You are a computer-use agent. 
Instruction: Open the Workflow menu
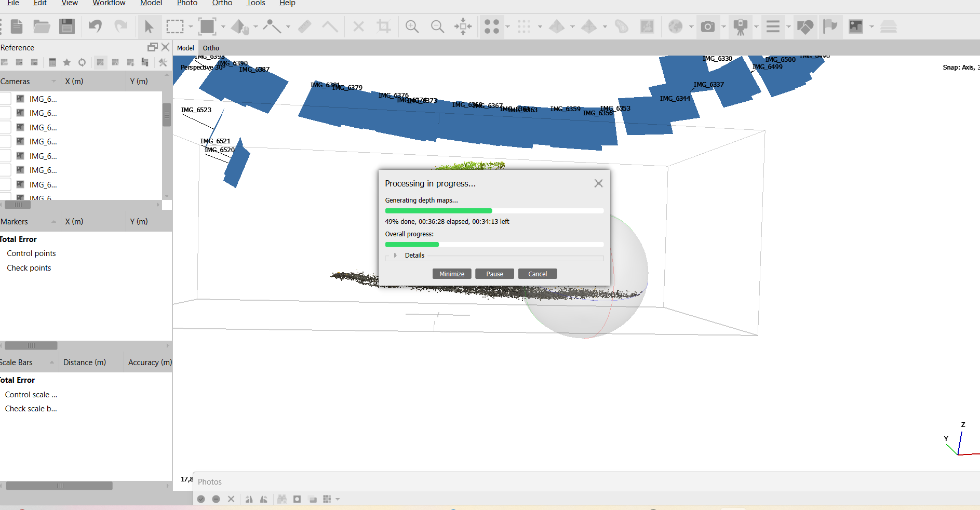[109, 3]
